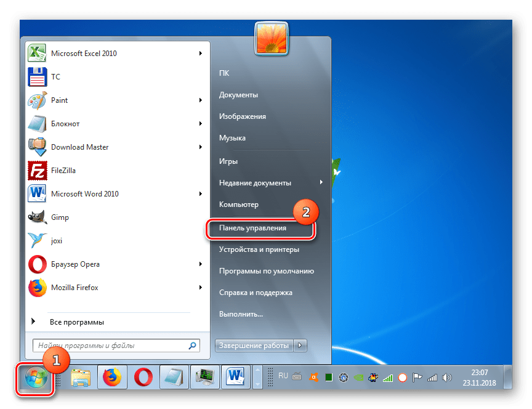532x409 pixels.
Task: Open FileZilla from the Start menu
Action: 63,171
